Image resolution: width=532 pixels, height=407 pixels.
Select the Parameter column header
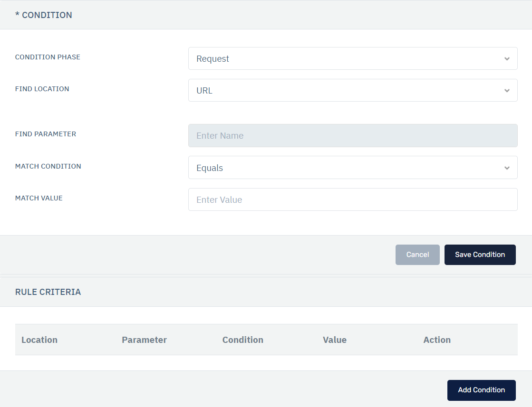(x=144, y=340)
